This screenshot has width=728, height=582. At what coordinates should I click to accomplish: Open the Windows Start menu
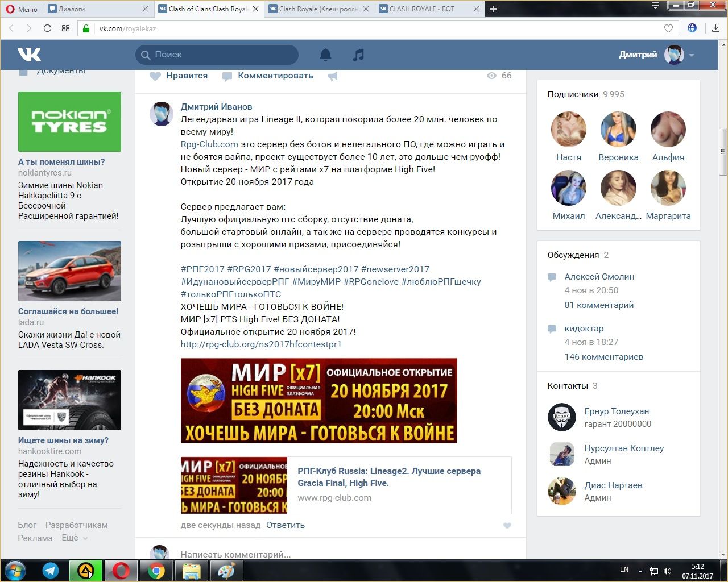(15, 571)
